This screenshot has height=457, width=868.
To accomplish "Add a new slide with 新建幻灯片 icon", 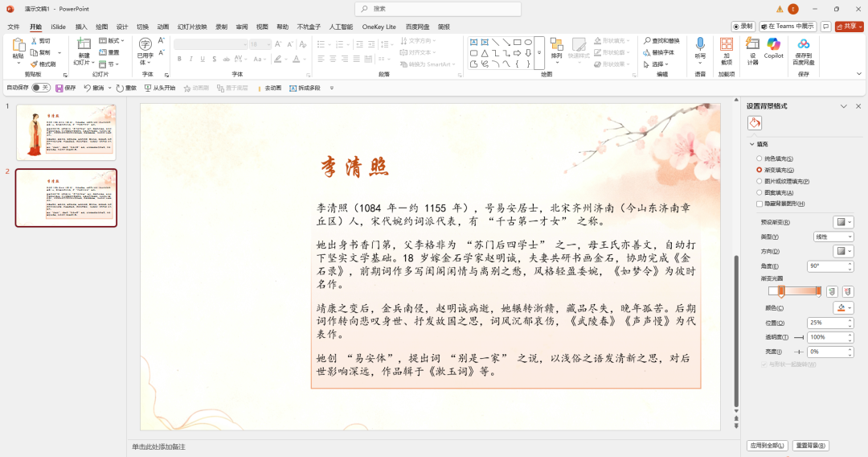I will point(84,45).
